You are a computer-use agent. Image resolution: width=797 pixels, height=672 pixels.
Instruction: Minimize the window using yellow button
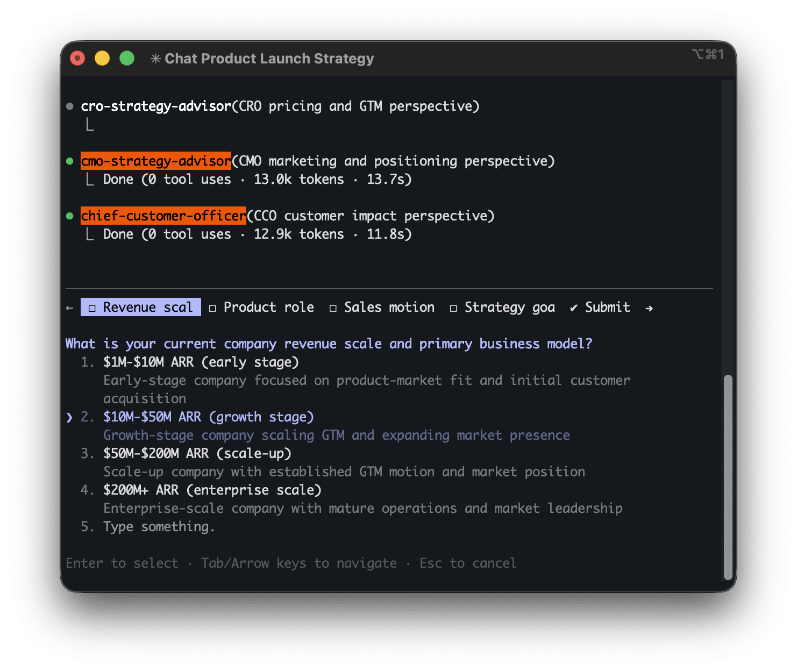point(102,58)
